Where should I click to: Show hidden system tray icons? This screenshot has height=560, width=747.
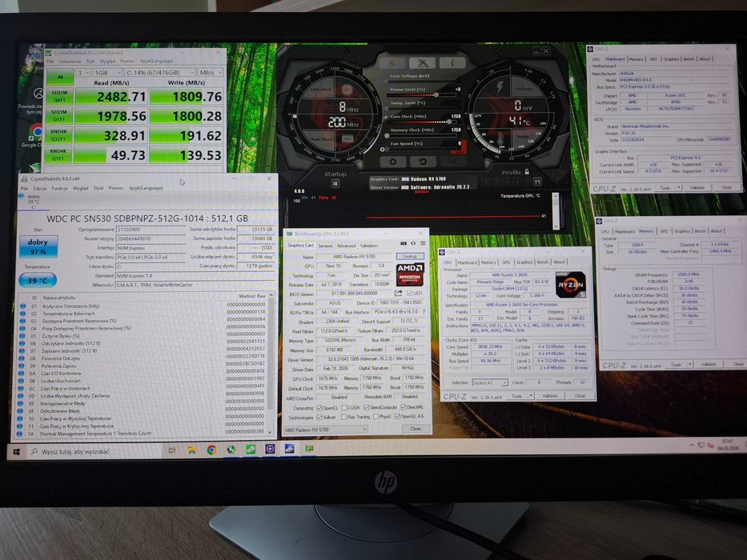pos(691,445)
